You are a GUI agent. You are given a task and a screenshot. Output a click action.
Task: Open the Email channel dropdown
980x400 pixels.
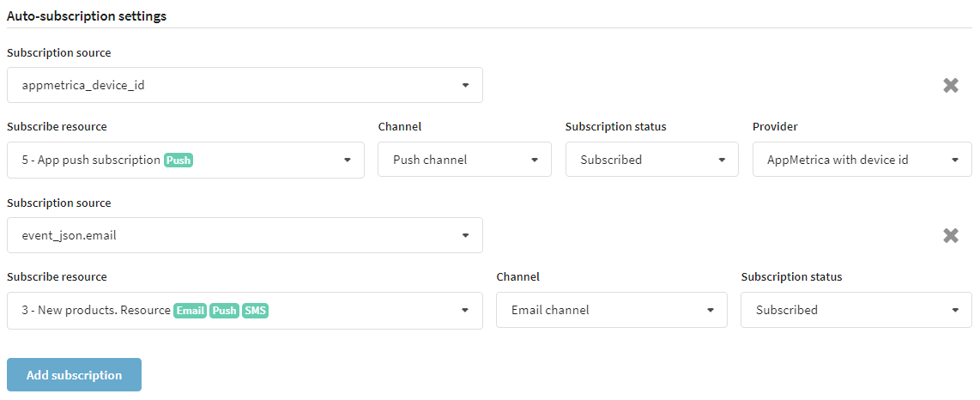[x=612, y=310]
